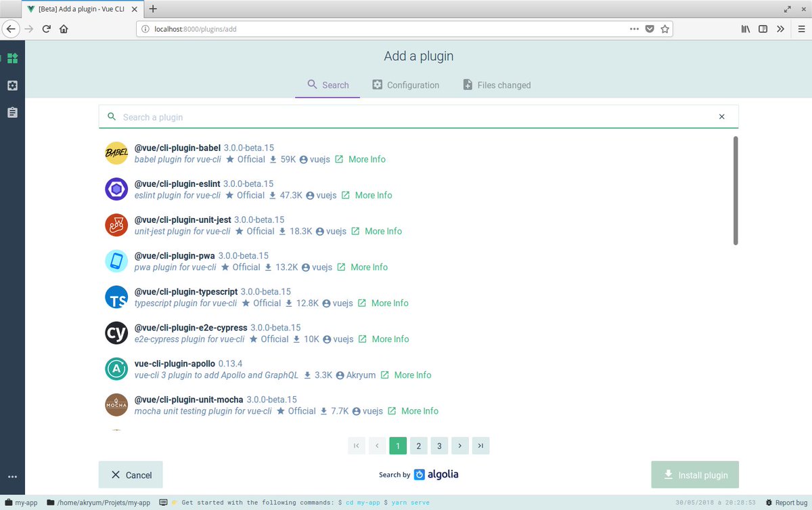Select the Cypress plugin logo
Screen dimensions: 812x510
(116, 333)
